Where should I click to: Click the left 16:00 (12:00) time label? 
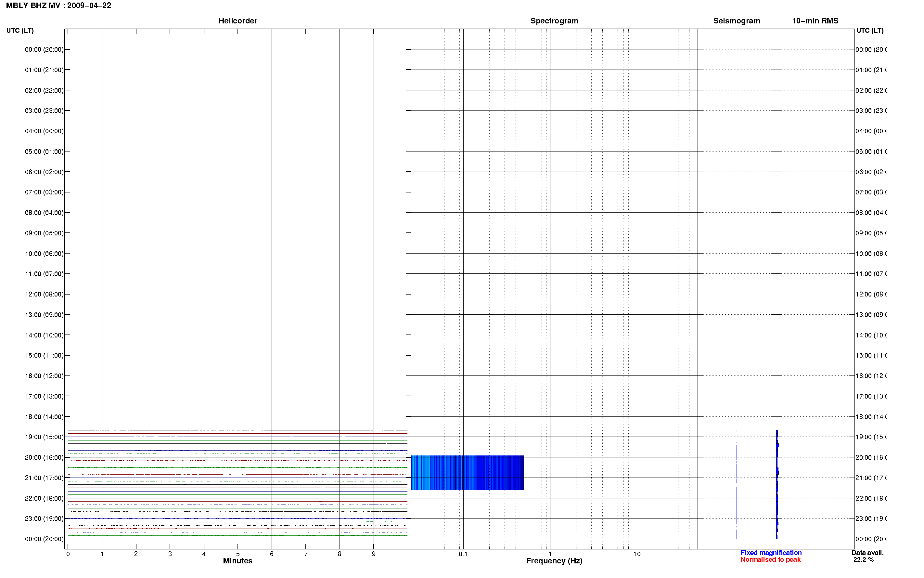pos(44,376)
